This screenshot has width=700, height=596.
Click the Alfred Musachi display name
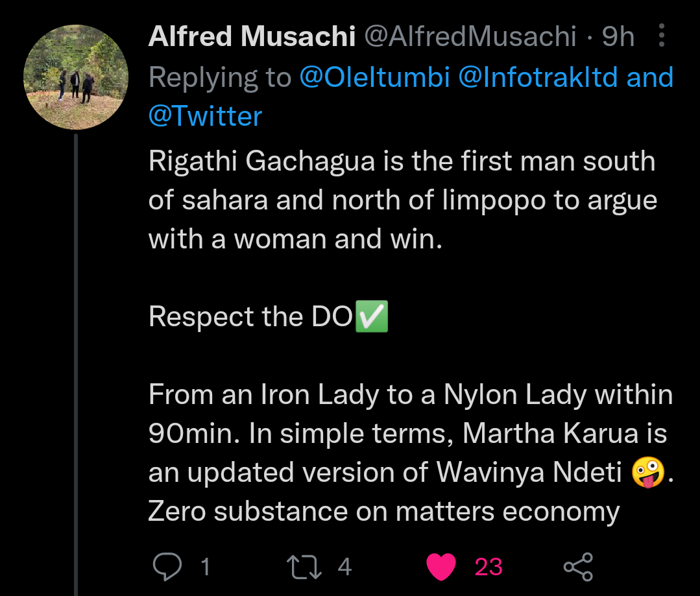coord(252,36)
